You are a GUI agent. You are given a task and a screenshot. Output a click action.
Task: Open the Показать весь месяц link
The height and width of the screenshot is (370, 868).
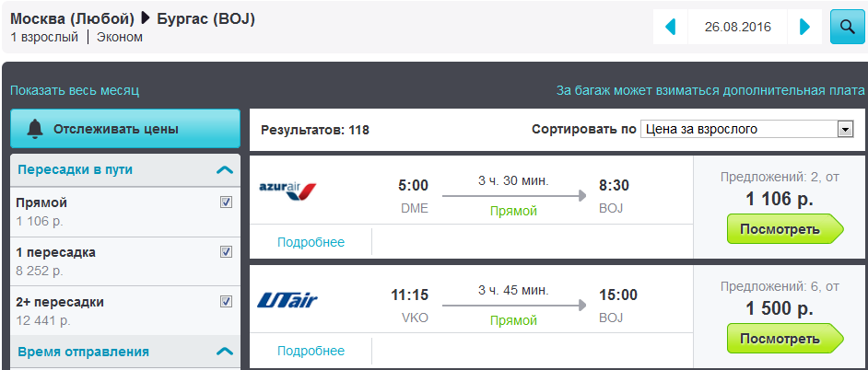tap(75, 91)
